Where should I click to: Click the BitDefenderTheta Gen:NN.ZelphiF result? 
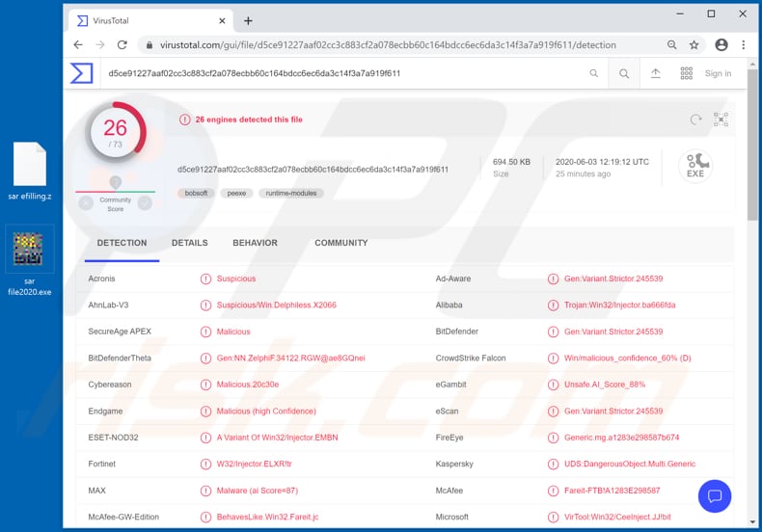[x=290, y=358]
